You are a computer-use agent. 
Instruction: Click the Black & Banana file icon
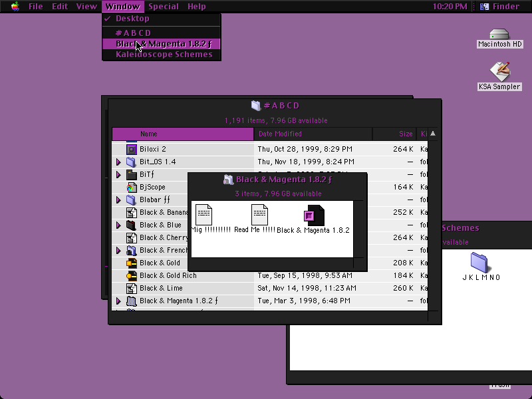click(x=131, y=212)
